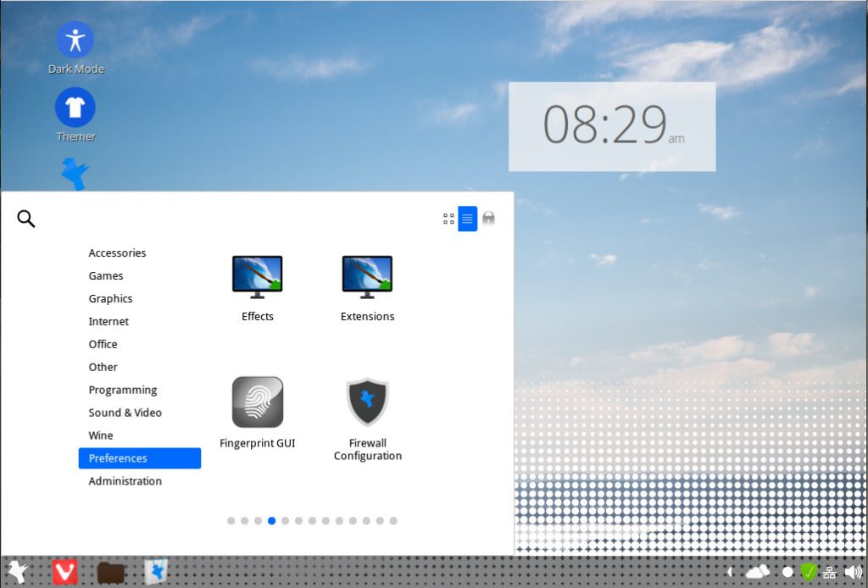Click the lock icon in menu header
Image resolution: width=868 pixels, height=588 pixels.
[x=488, y=219]
